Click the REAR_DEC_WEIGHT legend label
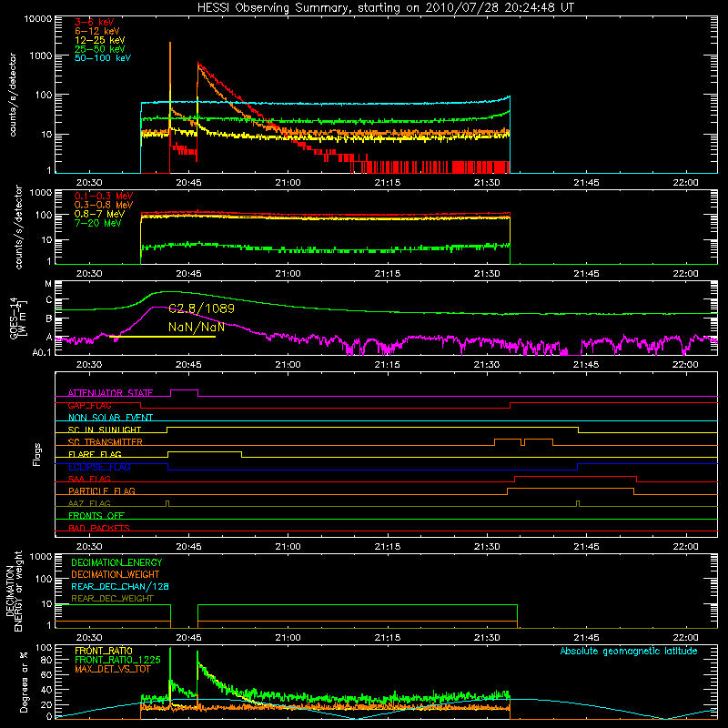The image size is (728, 728). [112, 599]
